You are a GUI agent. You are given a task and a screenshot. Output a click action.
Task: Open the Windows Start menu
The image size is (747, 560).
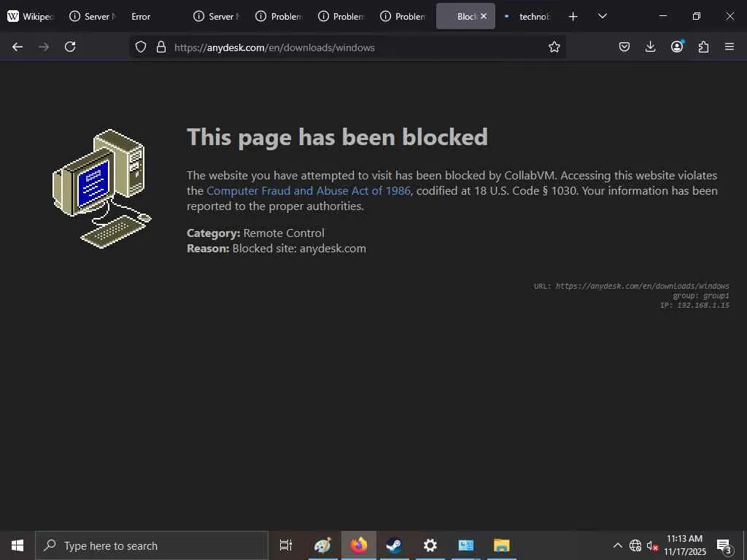pos(18,545)
